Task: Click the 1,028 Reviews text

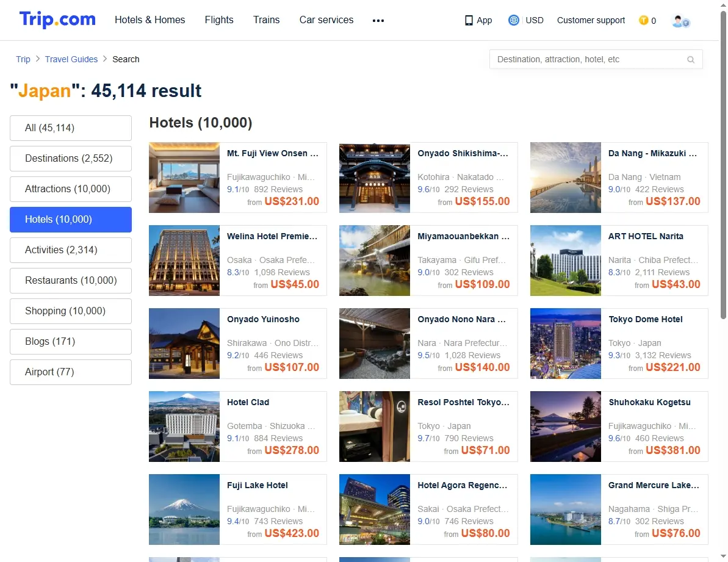Action: click(x=473, y=356)
